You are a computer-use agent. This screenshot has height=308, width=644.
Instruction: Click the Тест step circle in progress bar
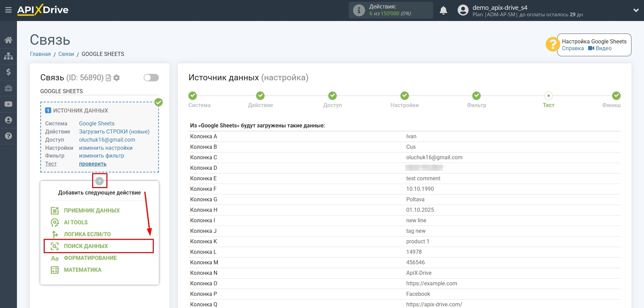548,96
